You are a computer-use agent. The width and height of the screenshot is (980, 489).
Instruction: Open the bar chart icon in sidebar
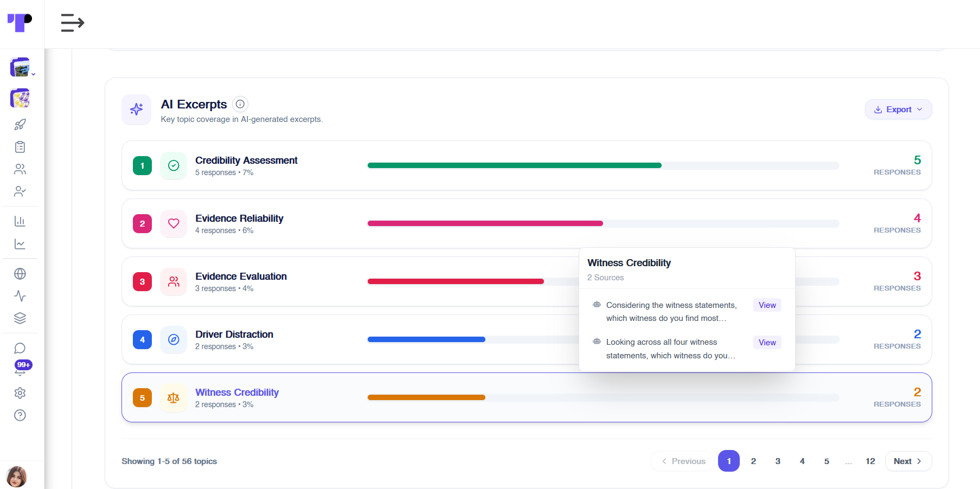(x=20, y=221)
